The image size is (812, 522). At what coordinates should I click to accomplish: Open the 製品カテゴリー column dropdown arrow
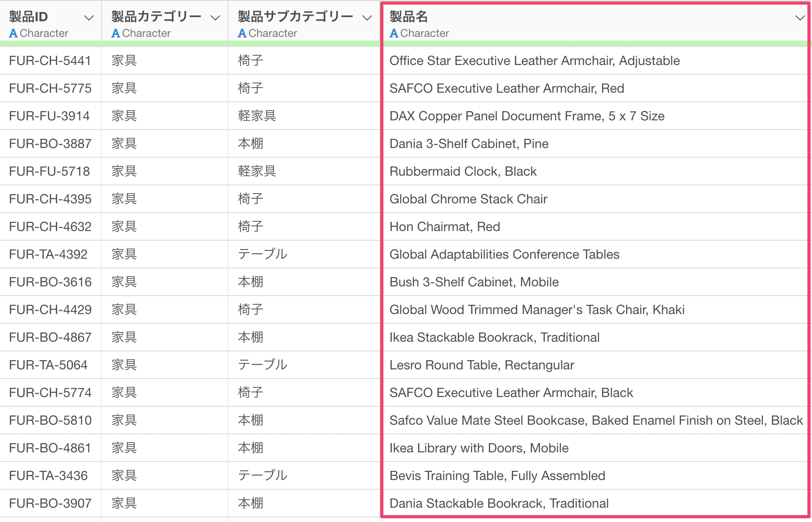pos(215,18)
